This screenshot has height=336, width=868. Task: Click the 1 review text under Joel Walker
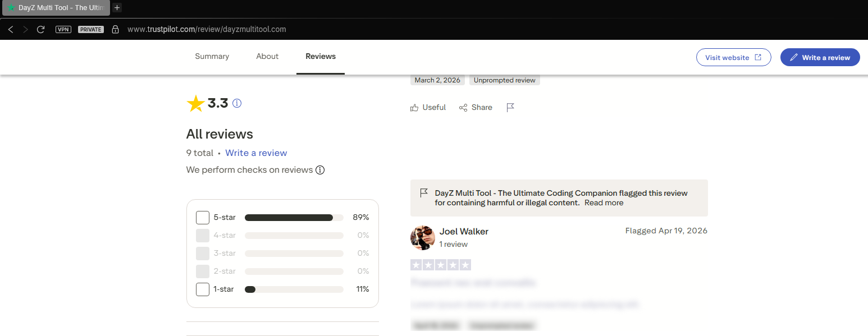tap(454, 245)
